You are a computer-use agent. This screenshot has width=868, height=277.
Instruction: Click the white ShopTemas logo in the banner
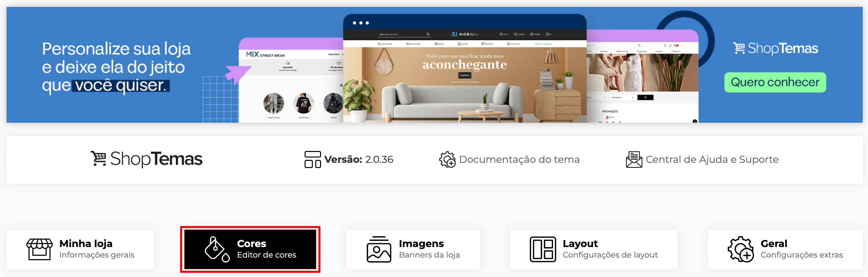[775, 48]
